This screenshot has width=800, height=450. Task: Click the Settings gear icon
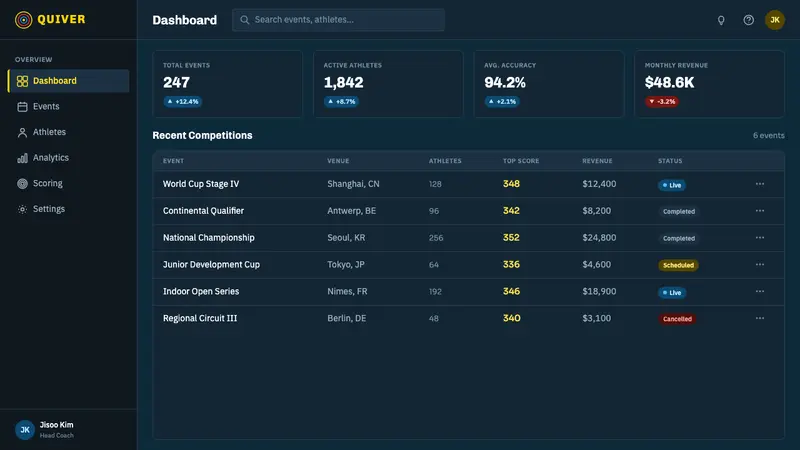point(22,209)
